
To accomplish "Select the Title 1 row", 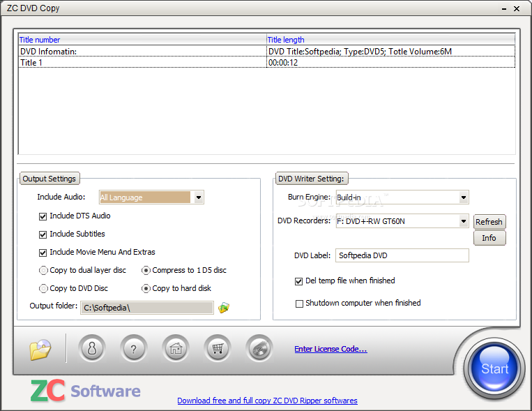I will pos(266,63).
